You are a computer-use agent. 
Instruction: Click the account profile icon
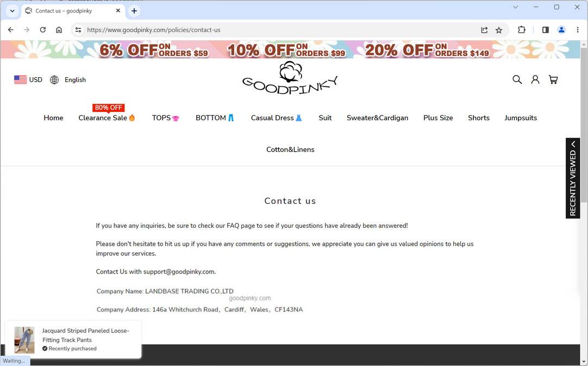click(535, 79)
